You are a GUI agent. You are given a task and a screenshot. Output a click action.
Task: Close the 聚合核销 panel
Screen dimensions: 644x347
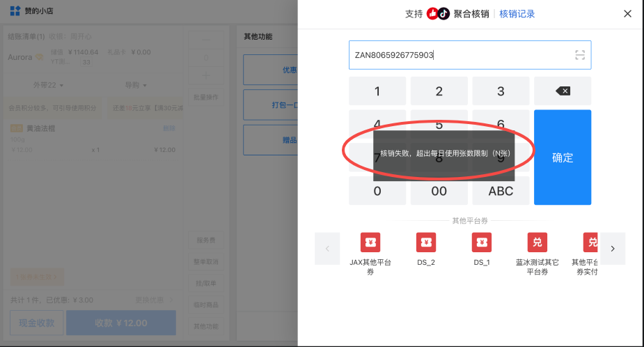tap(627, 14)
